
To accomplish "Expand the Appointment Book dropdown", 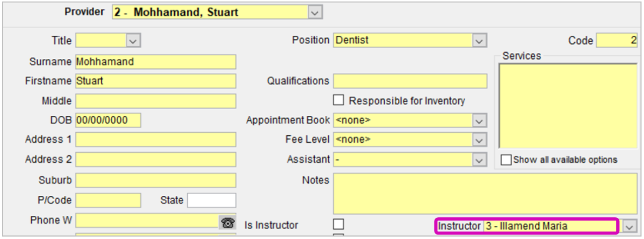I will [x=479, y=121].
